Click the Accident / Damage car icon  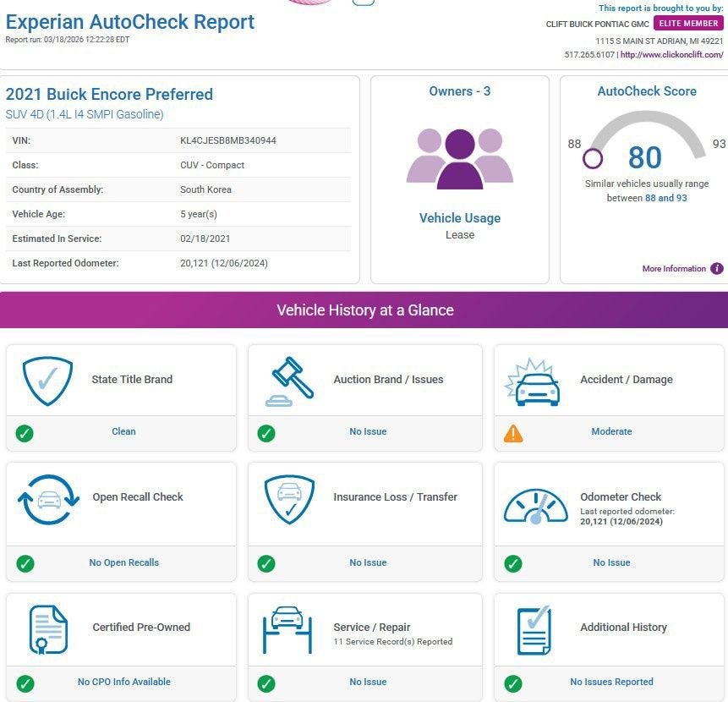(537, 382)
